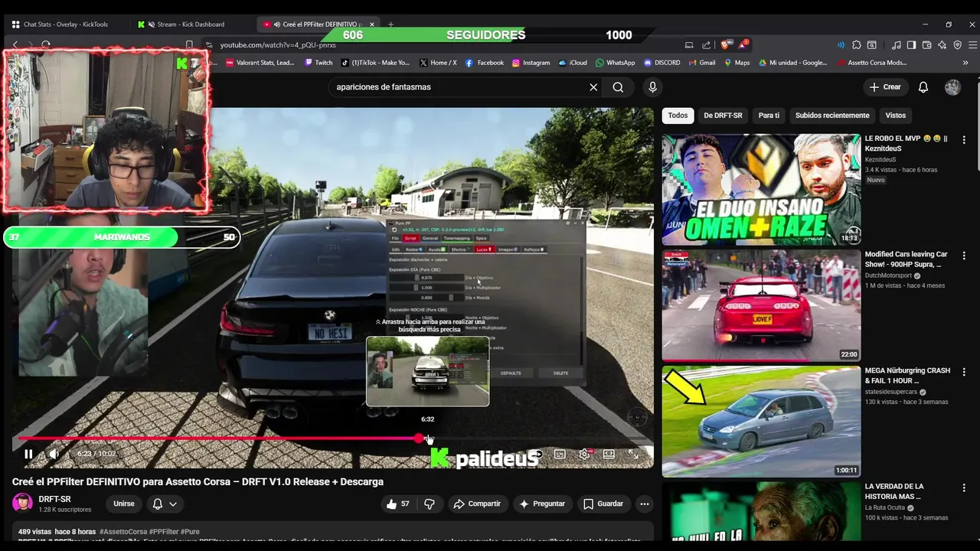Image resolution: width=980 pixels, height=551 pixels.
Task: Open Modified Cars leaving Car Show thumbnail
Action: pyautogui.click(x=761, y=305)
